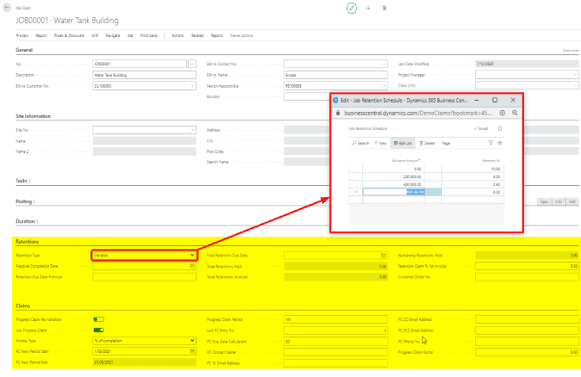Click the Retention % column header
This screenshot has height=377, width=581.
[x=491, y=161]
